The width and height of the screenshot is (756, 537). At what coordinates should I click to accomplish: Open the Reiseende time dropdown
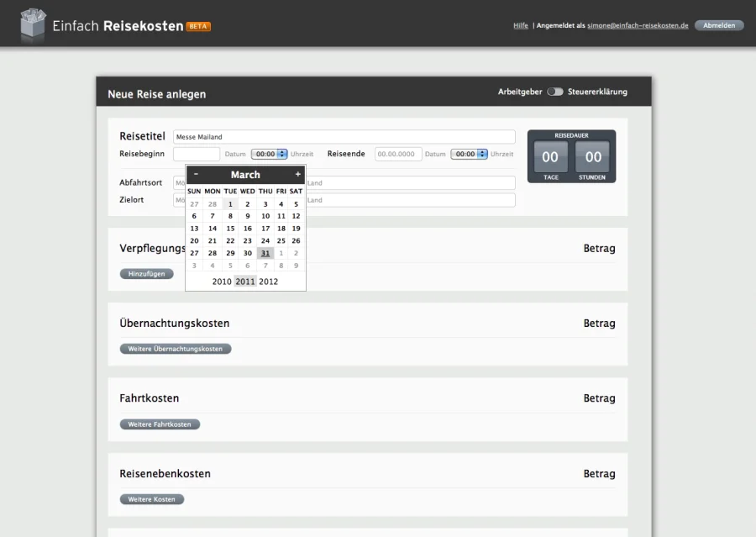pyautogui.click(x=469, y=155)
